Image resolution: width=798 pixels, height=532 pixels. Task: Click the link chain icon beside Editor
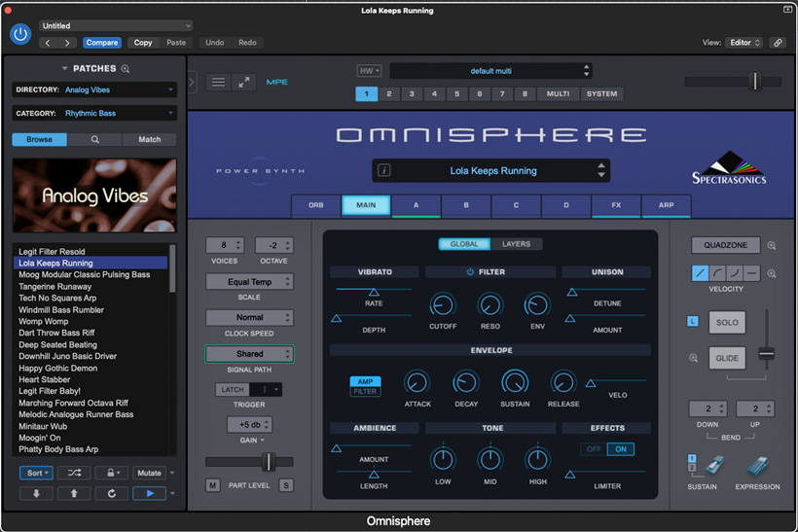778,43
